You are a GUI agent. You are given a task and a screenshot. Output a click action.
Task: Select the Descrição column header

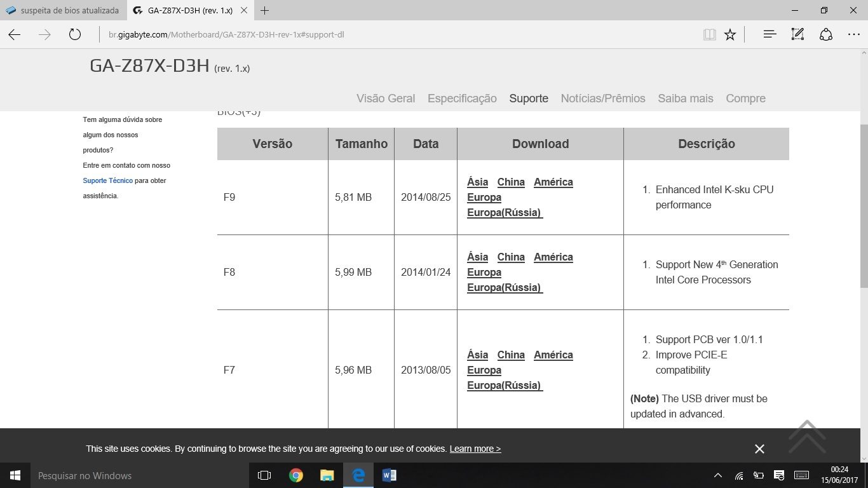click(x=707, y=144)
